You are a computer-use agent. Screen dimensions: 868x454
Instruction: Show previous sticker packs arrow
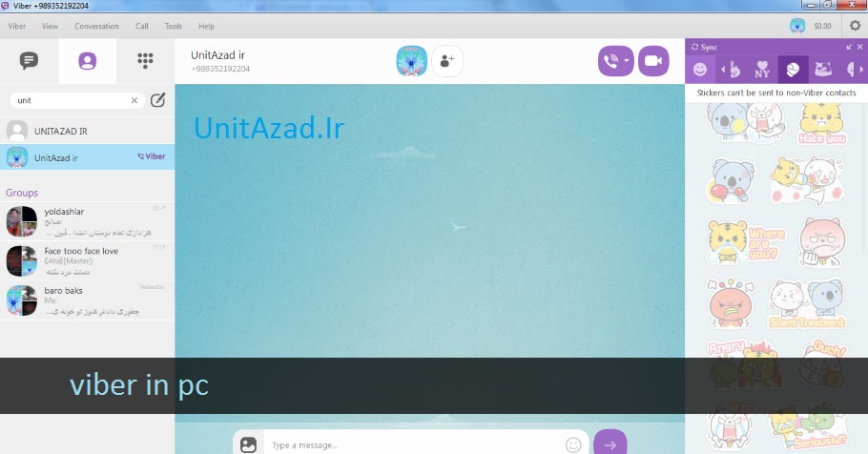point(722,70)
